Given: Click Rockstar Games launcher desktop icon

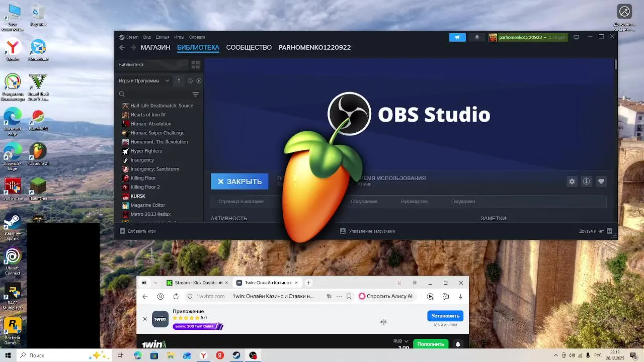Looking at the screenshot, I should pos(13,331).
